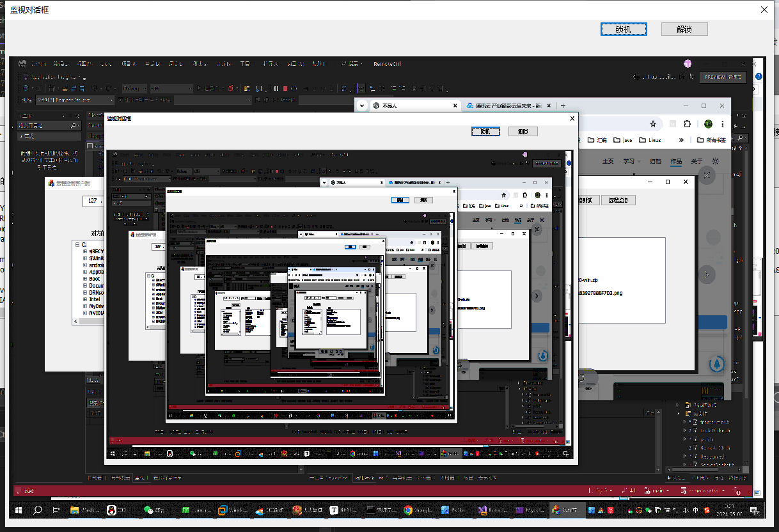The height and width of the screenshot is (532, 779).
Task: Click Task View icon on largest remote taskbar
Action: click(x=56, y=510)
